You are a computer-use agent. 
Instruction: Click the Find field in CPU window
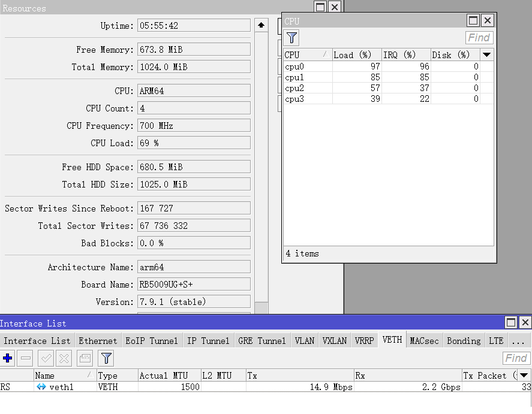point(479,38)
